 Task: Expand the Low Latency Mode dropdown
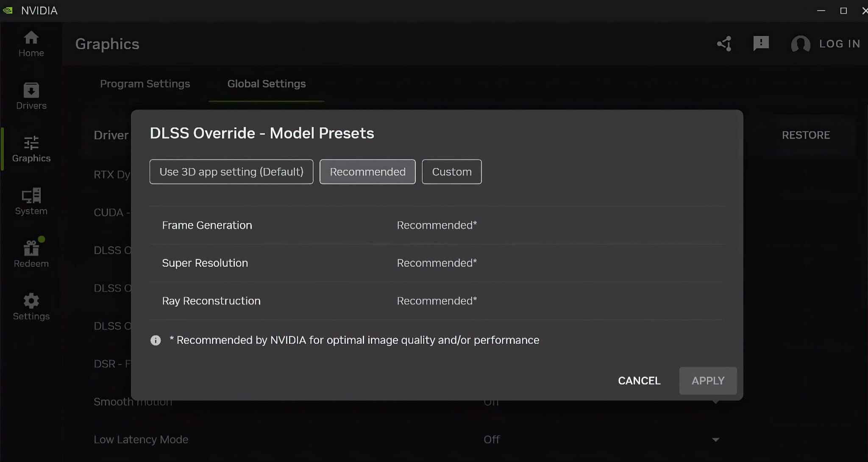[715, 439]
